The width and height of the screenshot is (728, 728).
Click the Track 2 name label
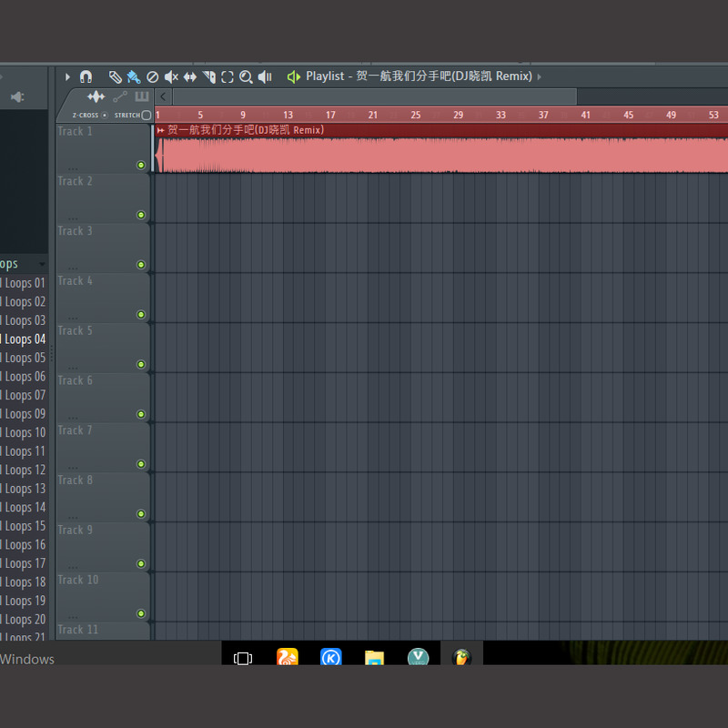click(76, 181)
